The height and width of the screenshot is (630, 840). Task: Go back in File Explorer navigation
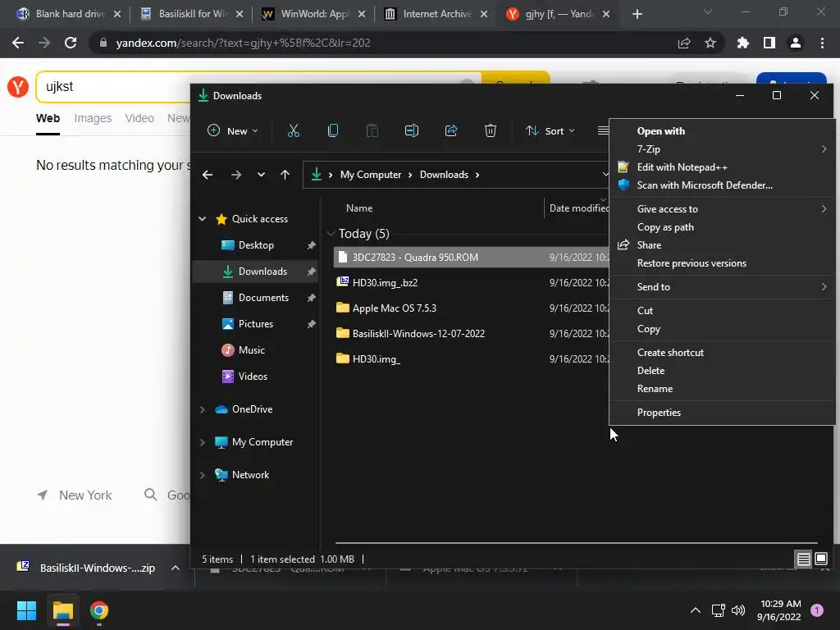[208, 175]
